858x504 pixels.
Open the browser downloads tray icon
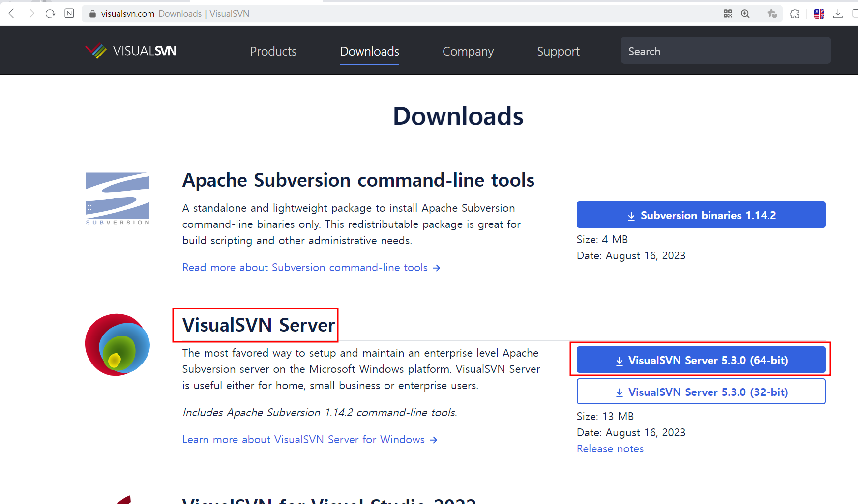point(838,14)
